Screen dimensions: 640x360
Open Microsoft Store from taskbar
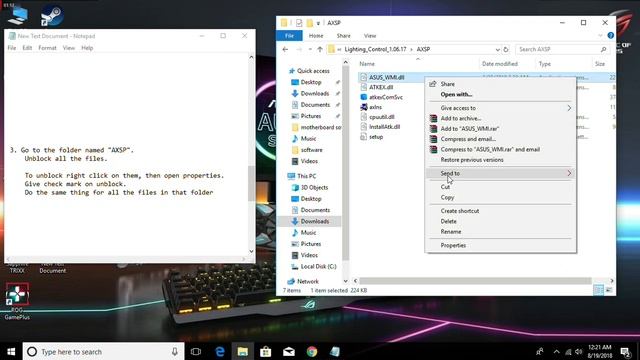click(266, 351)
